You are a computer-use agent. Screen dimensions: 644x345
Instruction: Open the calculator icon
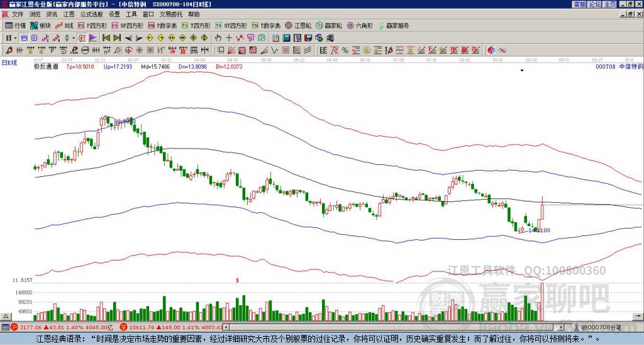click(x=286, y=38)
